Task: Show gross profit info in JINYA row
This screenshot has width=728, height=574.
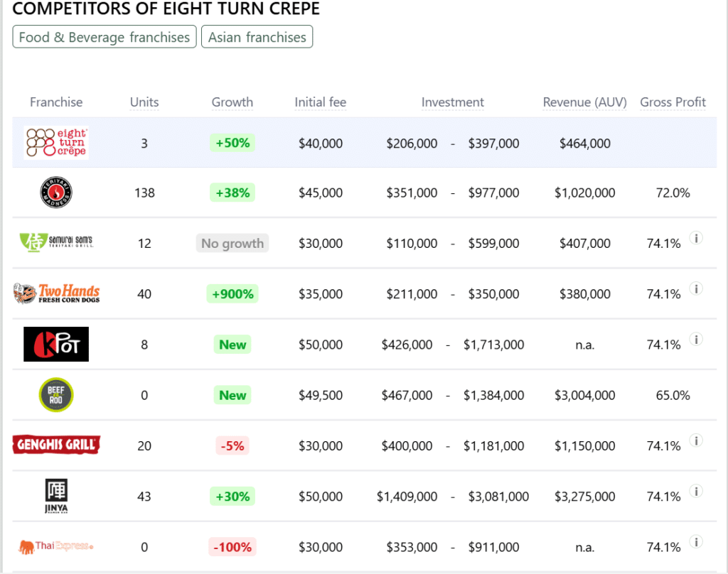Action: click(x=696, y=492)
